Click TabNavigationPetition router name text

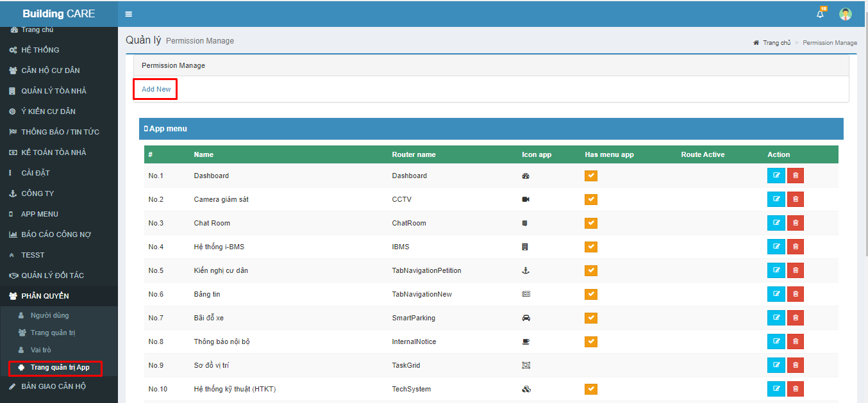click(x=426, y=270)
